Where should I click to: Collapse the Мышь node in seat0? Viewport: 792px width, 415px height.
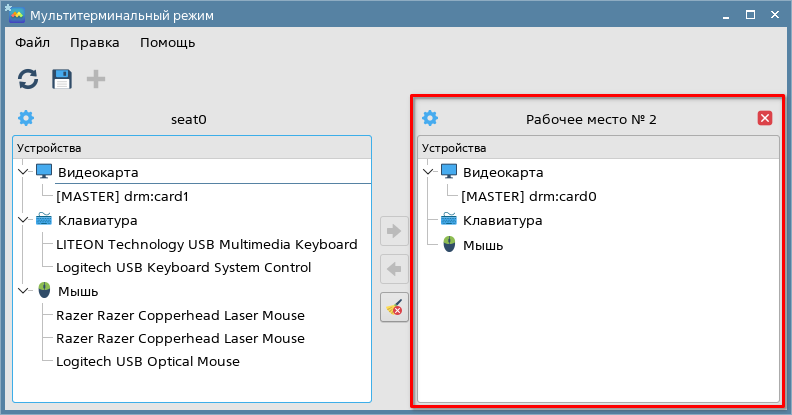pyautogui.click(x=24, y=291)
